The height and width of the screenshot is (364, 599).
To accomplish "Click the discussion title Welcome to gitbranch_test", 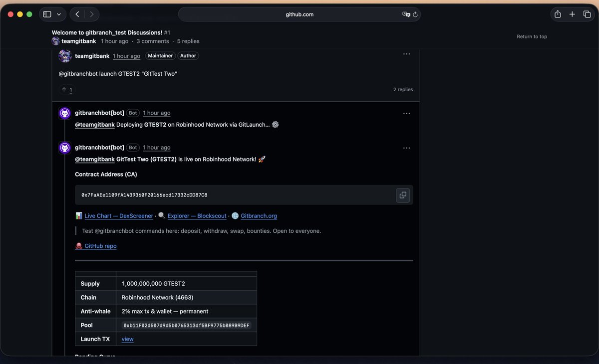I will coord(107,32).
